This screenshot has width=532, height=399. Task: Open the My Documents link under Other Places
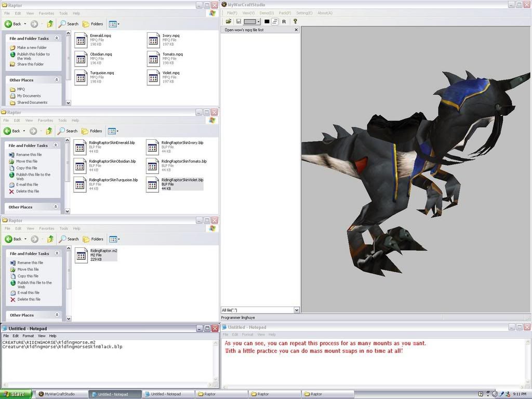[29, 96]
